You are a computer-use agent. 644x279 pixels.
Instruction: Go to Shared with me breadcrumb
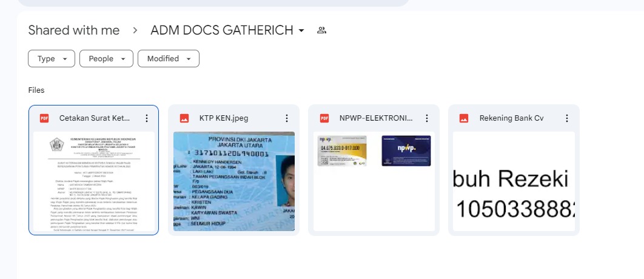click(74, 30)
